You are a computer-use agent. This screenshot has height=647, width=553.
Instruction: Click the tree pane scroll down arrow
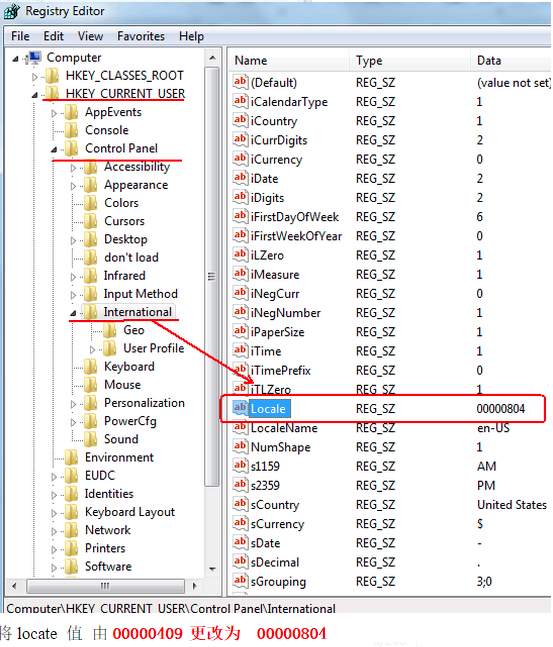click(213, 569)
